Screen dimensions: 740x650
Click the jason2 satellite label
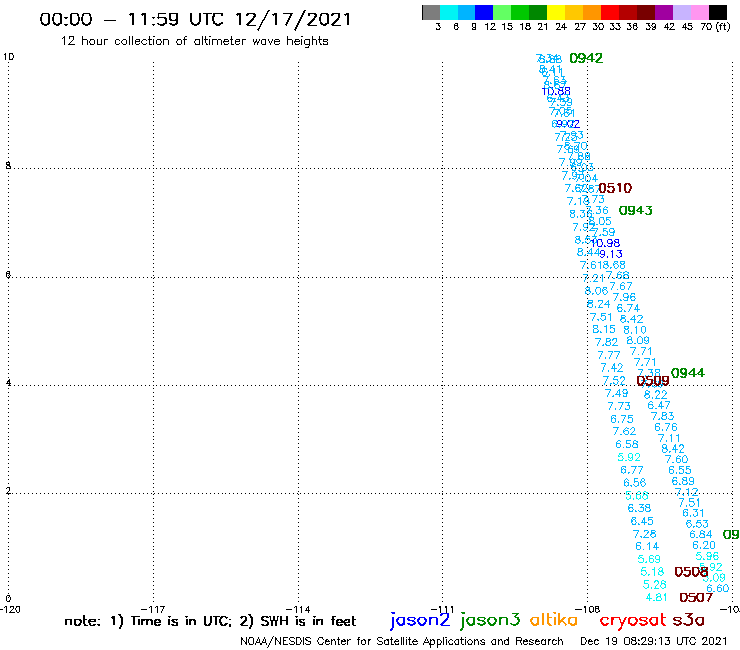click(x=420, y=620)
